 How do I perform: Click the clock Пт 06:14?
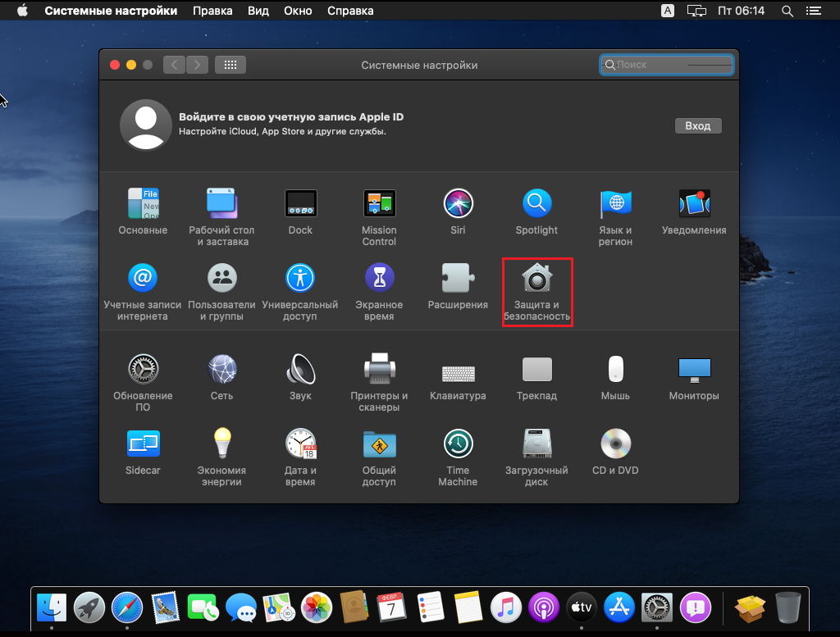click(741, 11)
